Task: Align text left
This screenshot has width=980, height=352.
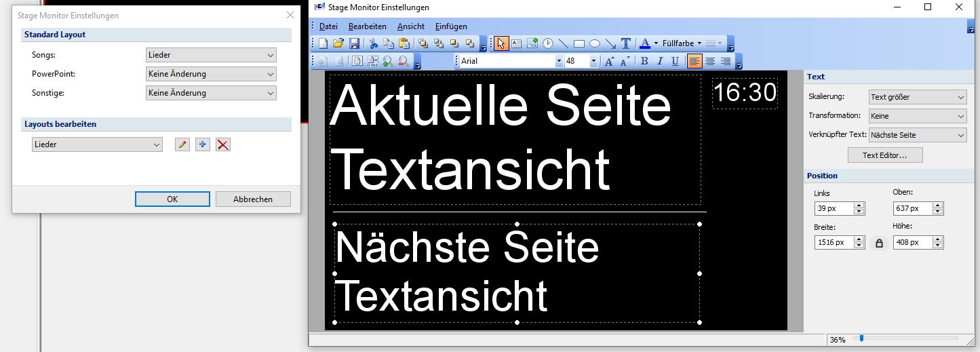Action: pos(694,61)
